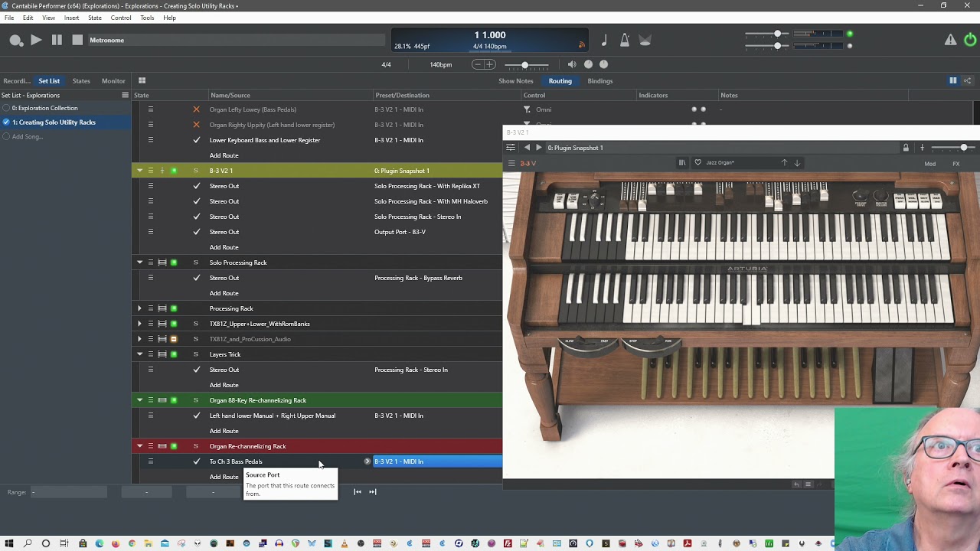Open the grid view icon beside Monitor tab
The width and height of the screenshot is (980, 551).
pos(142,80)
